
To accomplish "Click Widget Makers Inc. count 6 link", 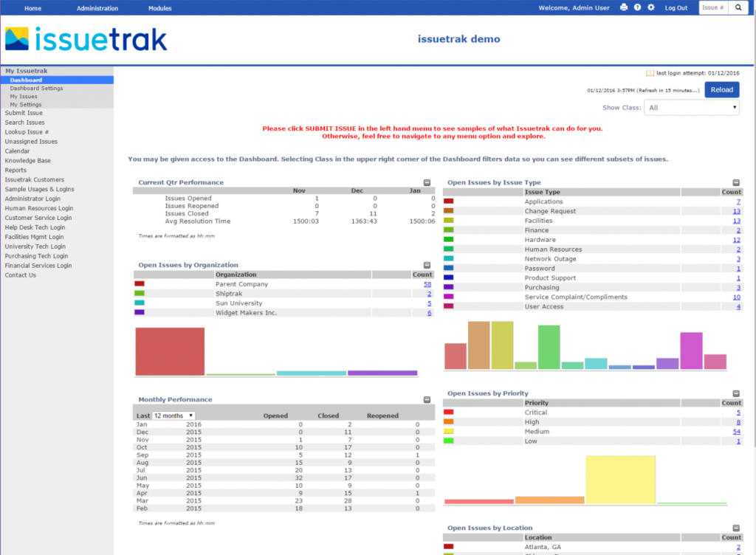I will click(429, 313).
